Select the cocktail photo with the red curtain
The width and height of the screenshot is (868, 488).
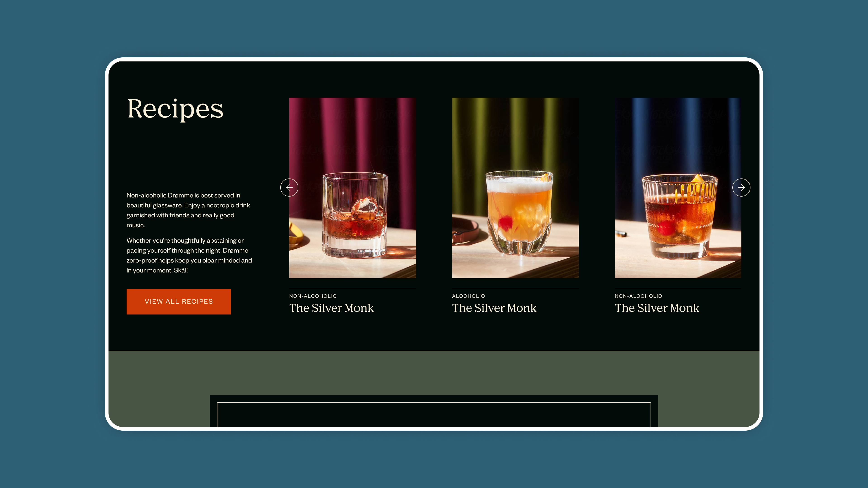(352, 188)
